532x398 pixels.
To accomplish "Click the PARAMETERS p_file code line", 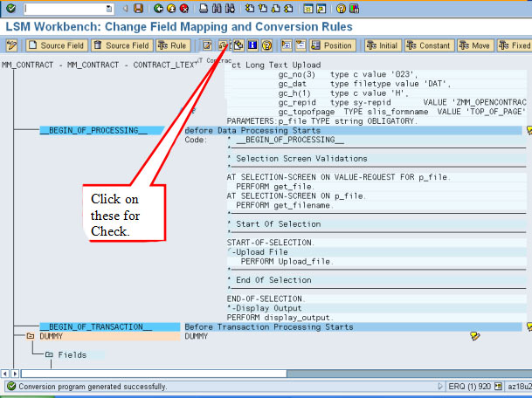I will 322,121.
